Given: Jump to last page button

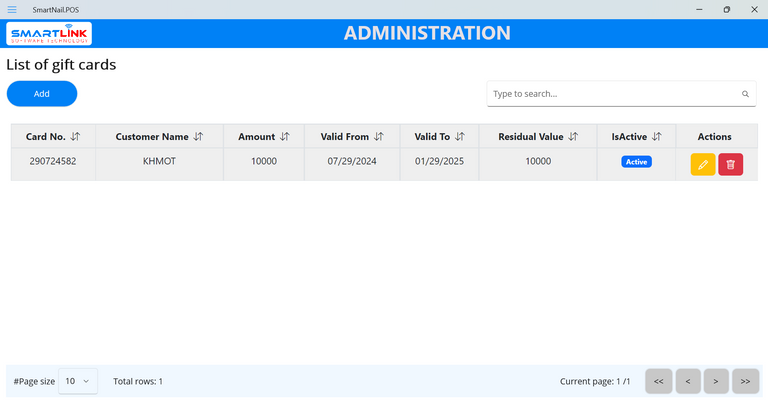Looking at the screenshot, I should pos(745,381).
